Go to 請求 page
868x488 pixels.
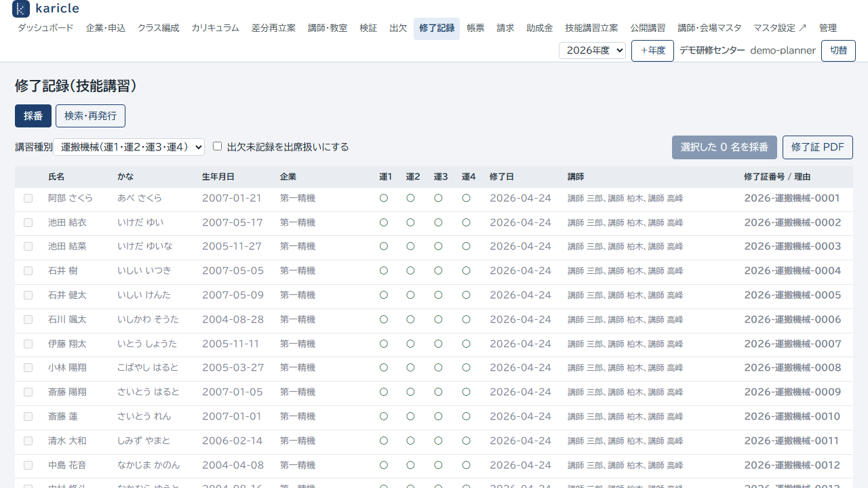505,28
